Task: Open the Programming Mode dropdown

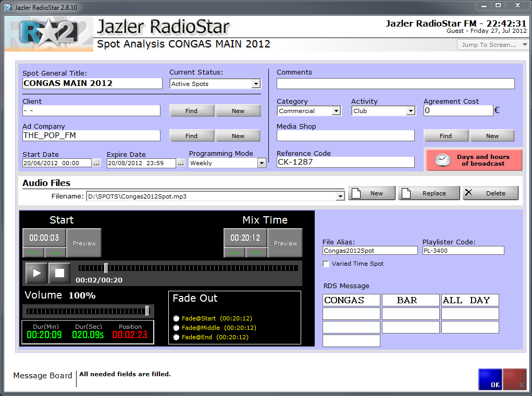Action: click(262, 163)
